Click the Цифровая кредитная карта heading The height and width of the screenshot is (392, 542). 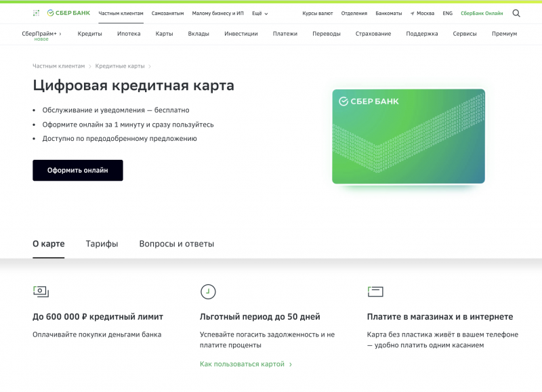[133, 85]
